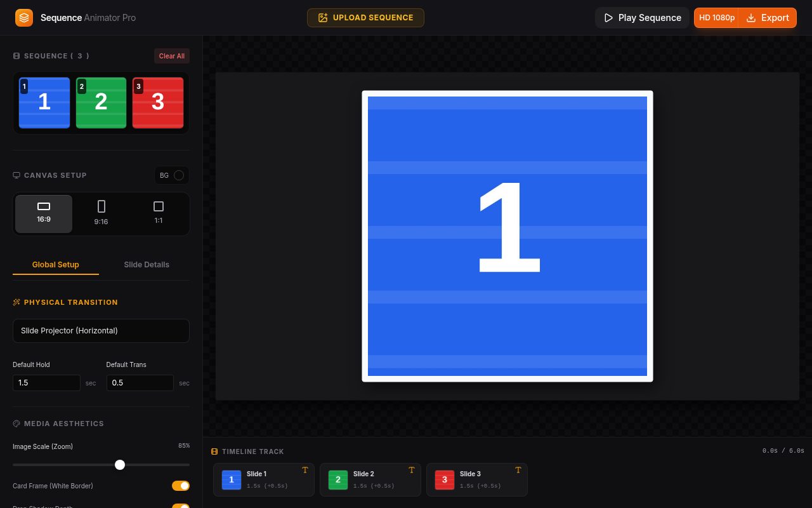
Task: Click the Export download icon
Action: click(x=751, y=18)
